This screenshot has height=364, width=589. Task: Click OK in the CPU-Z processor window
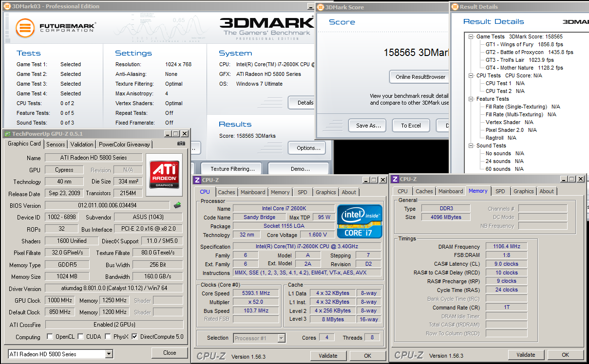point(367,356)
